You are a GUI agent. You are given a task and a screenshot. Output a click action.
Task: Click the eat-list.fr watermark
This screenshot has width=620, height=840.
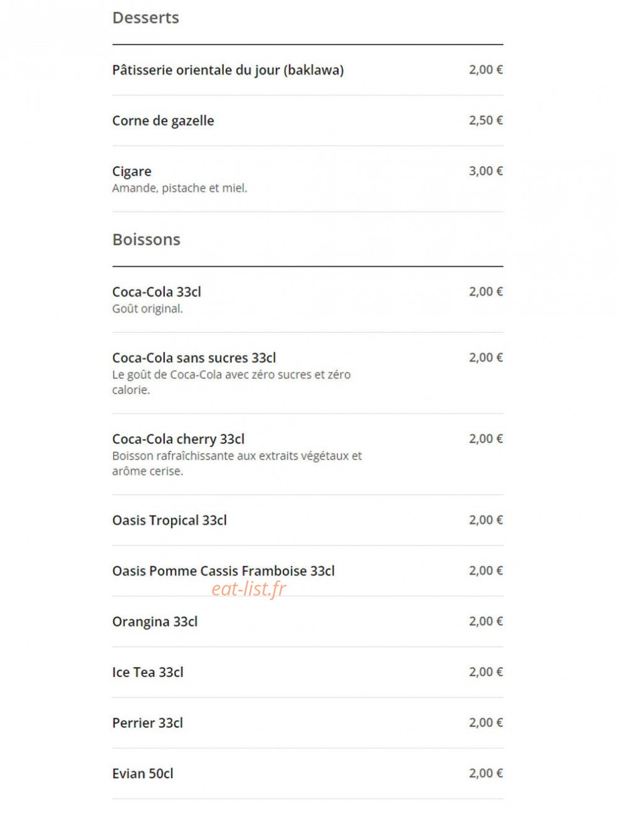point(249,589)
